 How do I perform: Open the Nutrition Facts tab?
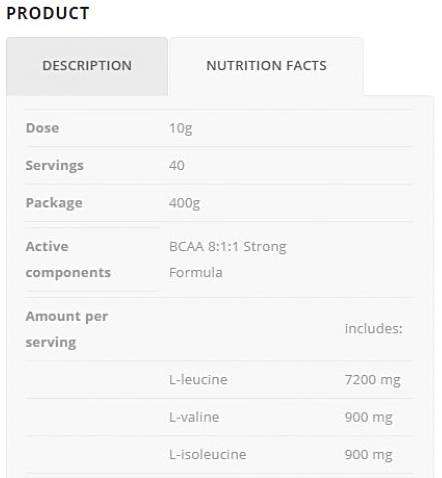click(x=266, y=66)
